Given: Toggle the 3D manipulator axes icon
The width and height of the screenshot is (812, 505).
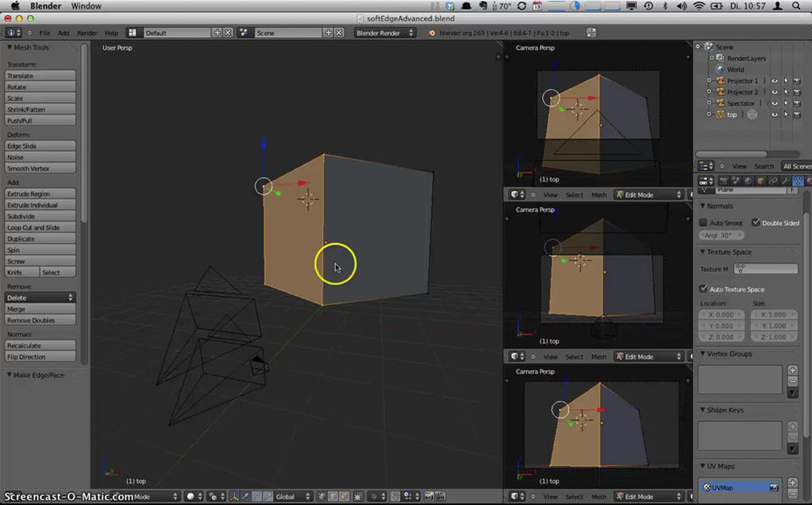Looking at the screenshot, I should point(234,496).
